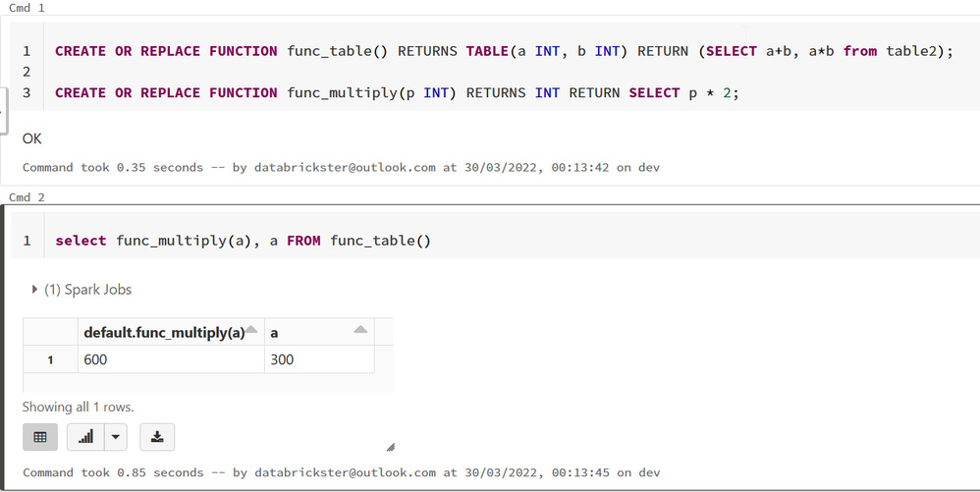Click the left edge panel handle

click(3, 104)
